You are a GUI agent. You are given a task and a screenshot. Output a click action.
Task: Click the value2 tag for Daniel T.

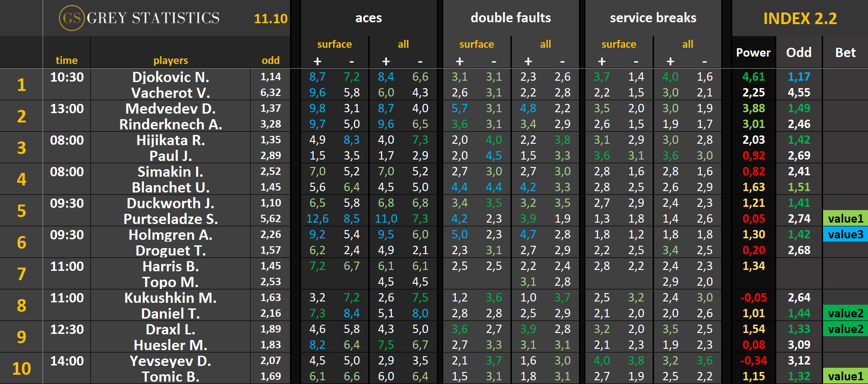pyautogui.click(x=845, y=313)
